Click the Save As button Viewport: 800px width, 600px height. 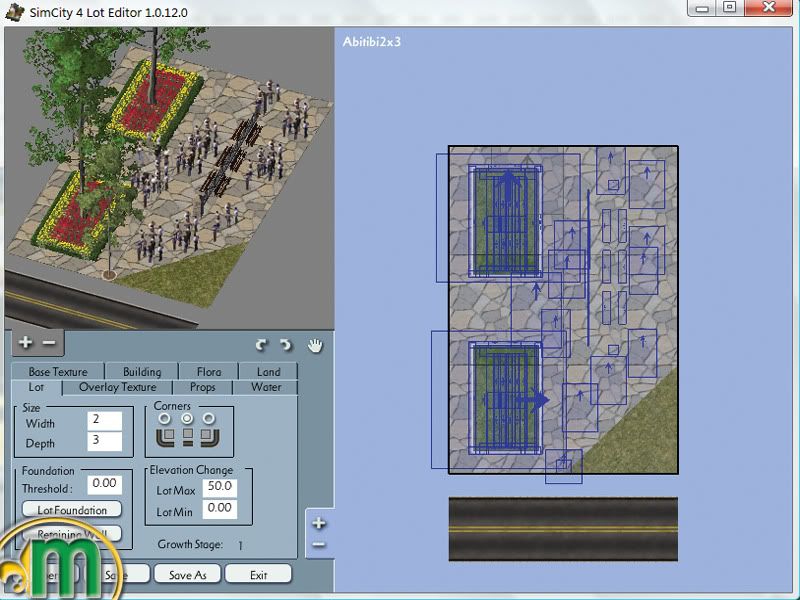point(187,575)
